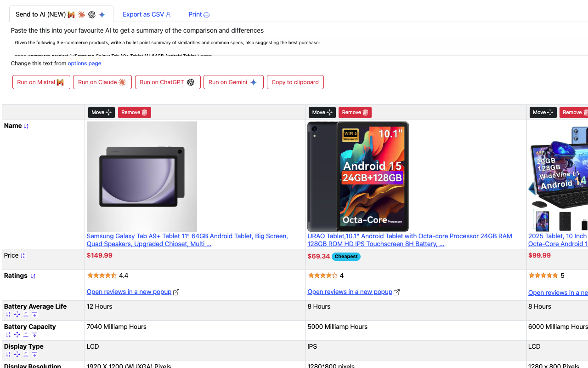588x368 pixels.
Task: Move the 2025 Tablet column
Action: coord(543,112)
